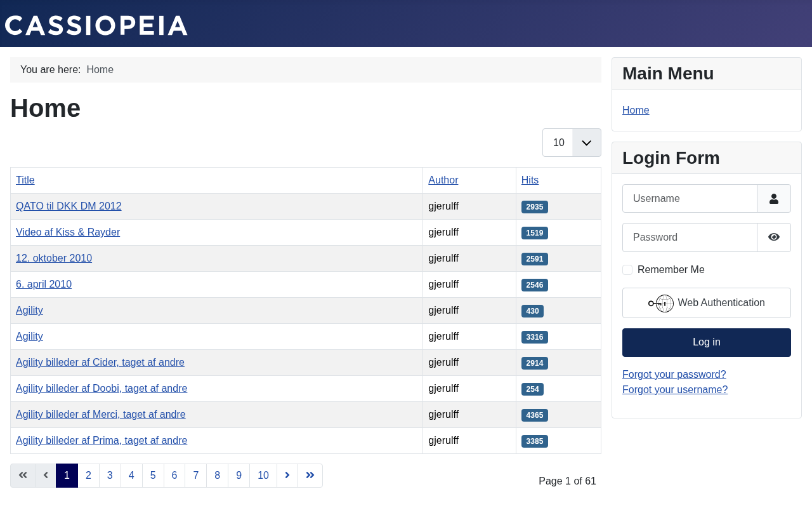Image resolution: width=812 pixels, height=508 pixels.
Task: Open article QATO til DKK DM 2012
Action: pyautogui.click(x=69, y=206)
